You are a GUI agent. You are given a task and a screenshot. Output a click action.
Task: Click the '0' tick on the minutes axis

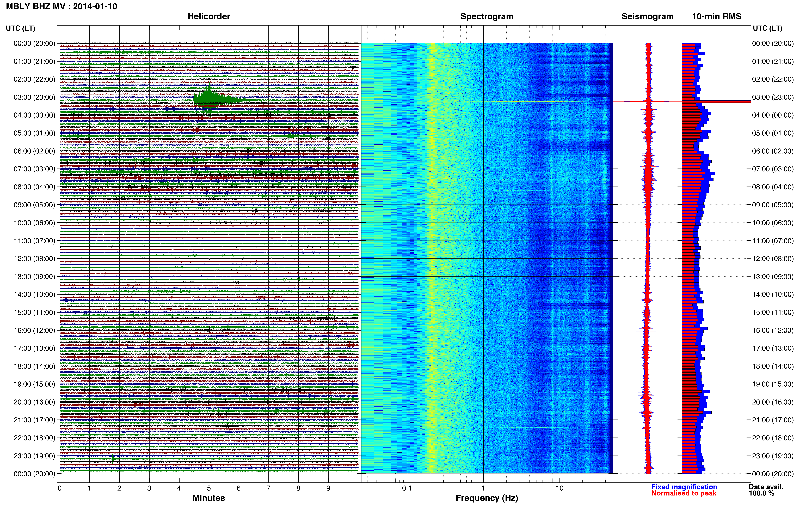pos(59,488)
